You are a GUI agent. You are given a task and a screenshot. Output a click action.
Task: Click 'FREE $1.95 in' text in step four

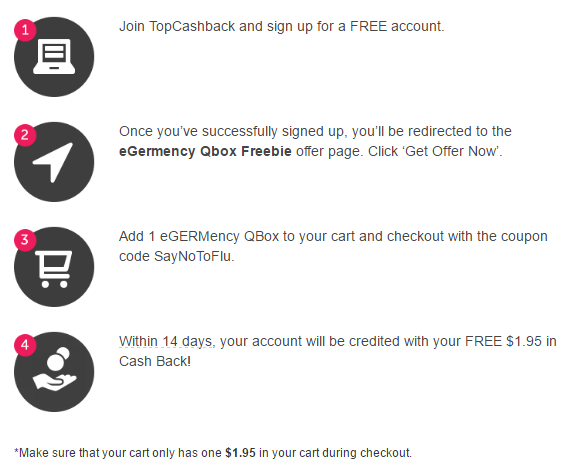point(511,341)
